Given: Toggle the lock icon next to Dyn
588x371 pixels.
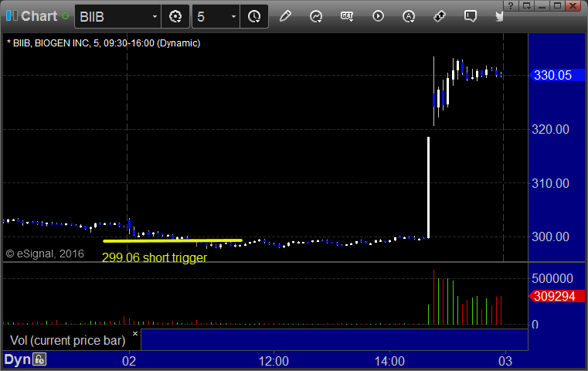Looking at the screenshot, I should (x=39, y=359).
